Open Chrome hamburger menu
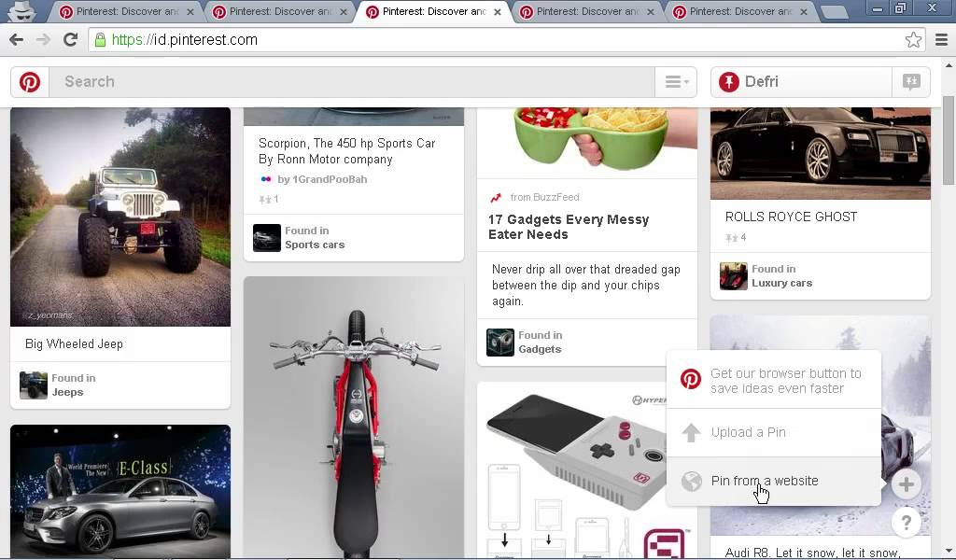Screen dimensions: 956x560 (x=941, y=39)
